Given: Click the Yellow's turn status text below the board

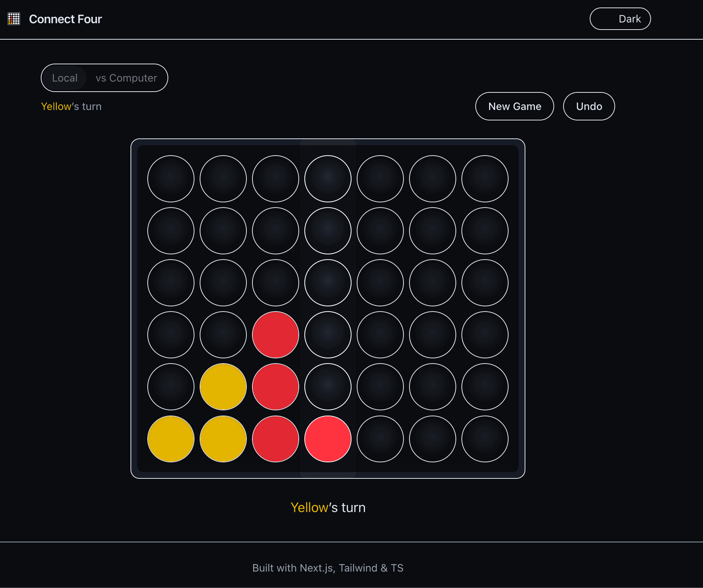Looking at the screenshot, I should (x=328, y=507).
